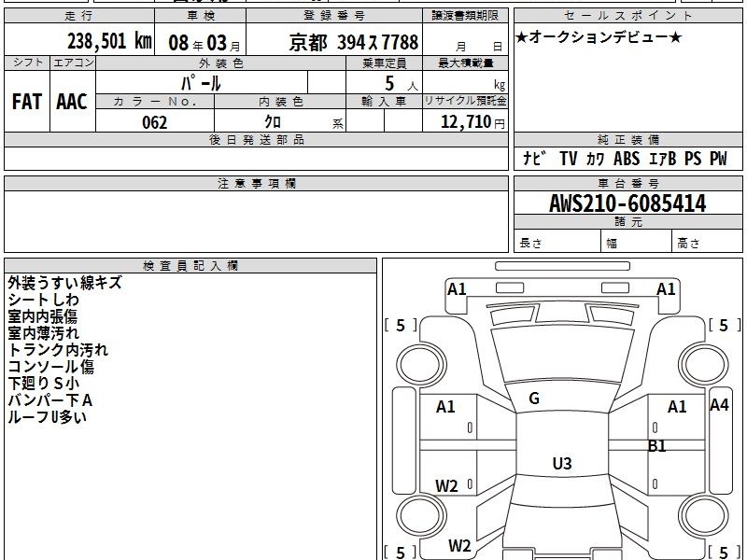Click the FAT shift value
The image size is (747, 560).
[27, 102]
